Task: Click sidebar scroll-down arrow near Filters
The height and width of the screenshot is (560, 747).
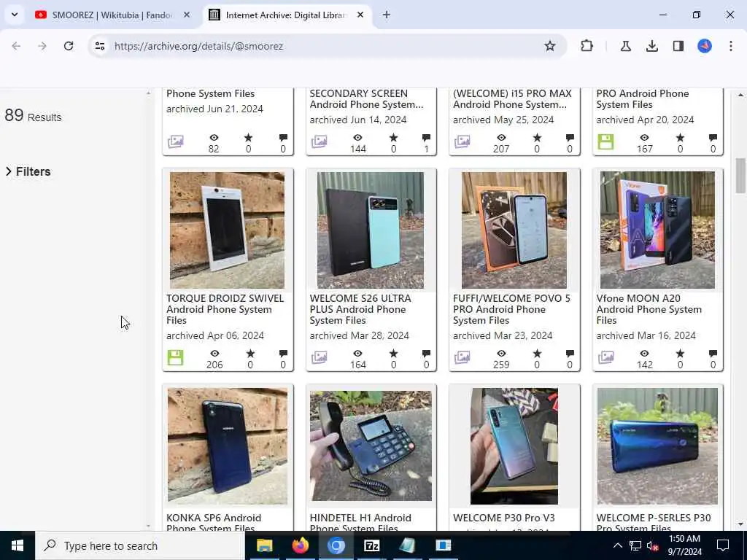Action: 148,526
